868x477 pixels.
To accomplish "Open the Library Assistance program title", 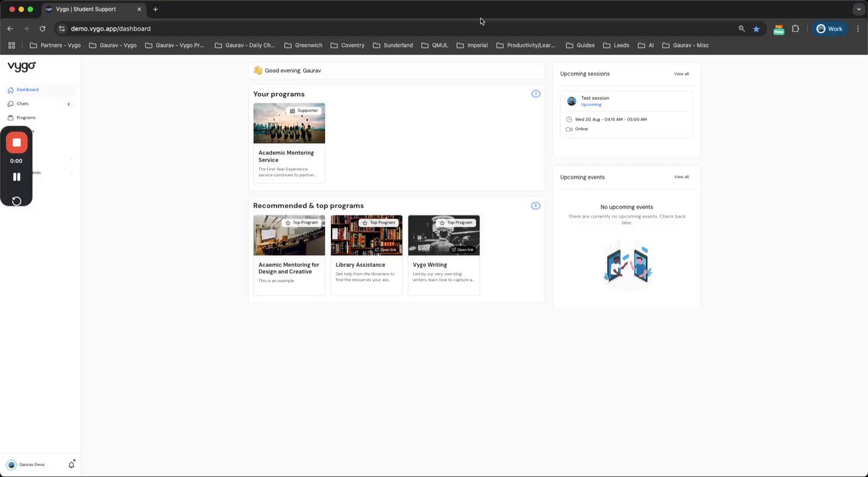I will (x=360, y=265).
